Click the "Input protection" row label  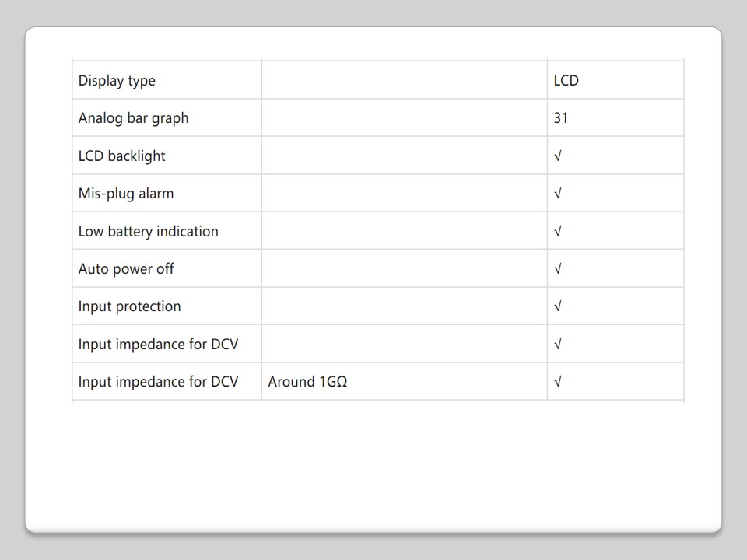[x=129, y=306]
